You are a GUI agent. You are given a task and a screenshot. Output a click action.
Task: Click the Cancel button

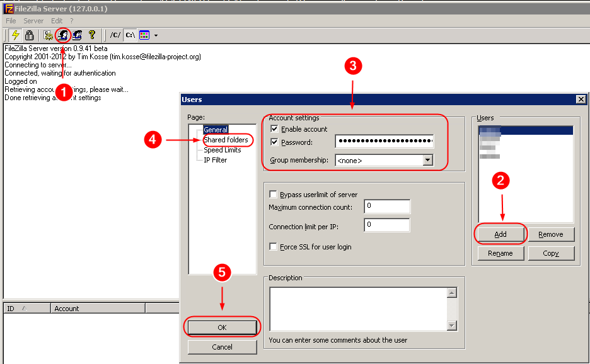222,347
